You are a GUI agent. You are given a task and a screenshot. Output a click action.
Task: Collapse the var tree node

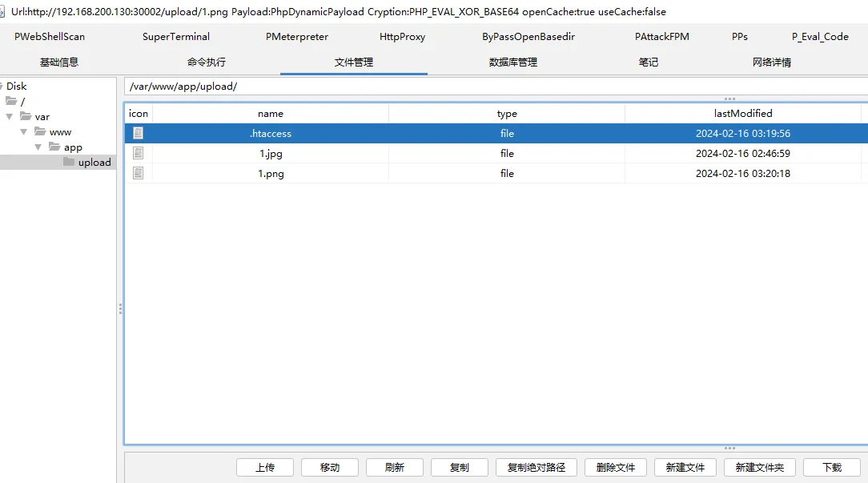[x=10, y=117]
